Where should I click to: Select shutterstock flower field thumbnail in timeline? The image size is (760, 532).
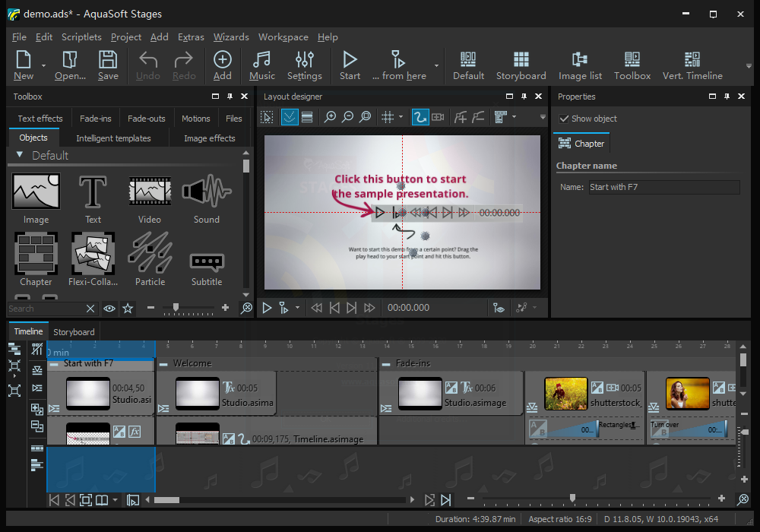click(565, 394)
